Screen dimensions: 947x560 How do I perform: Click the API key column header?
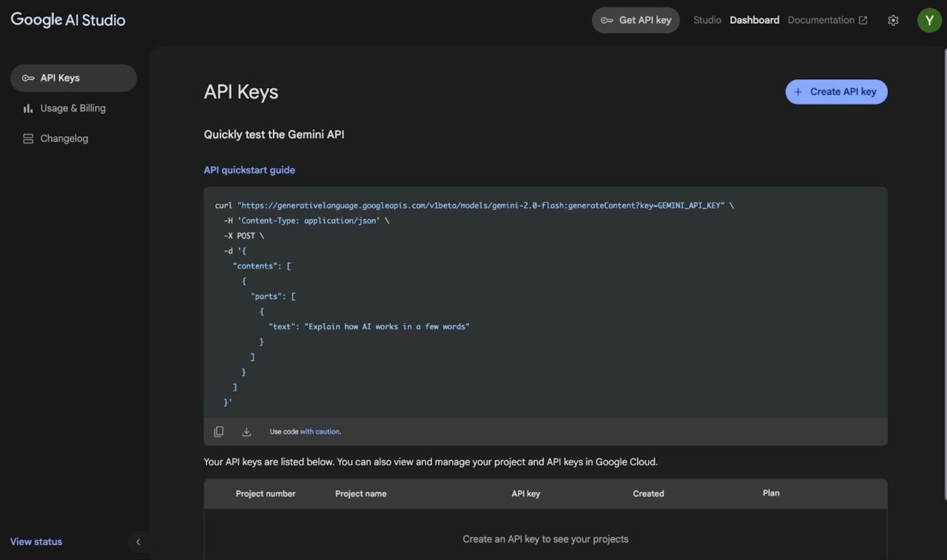click(526, 493)
